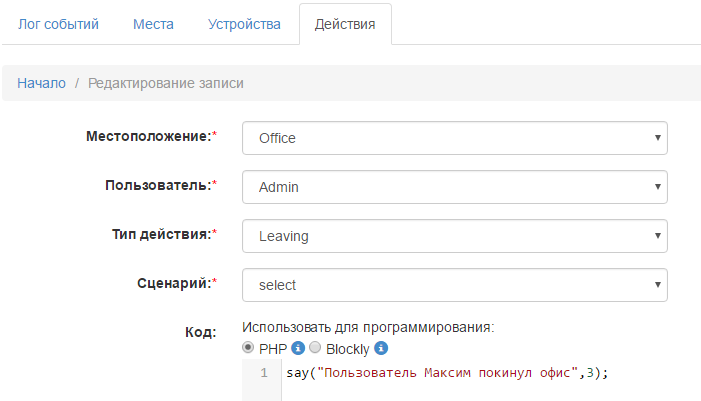
Task: Expand the Сценарий dropdown showing select
Action: (455, 285)
